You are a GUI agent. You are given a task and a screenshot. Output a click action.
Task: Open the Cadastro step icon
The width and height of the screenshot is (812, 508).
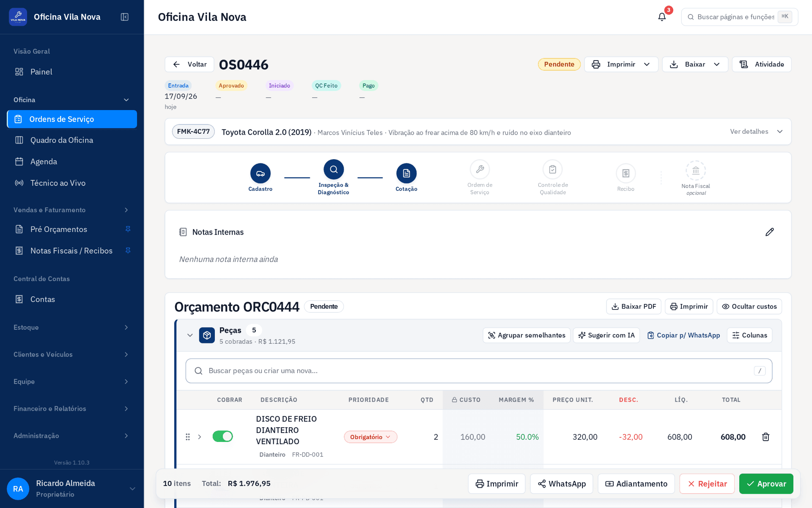(x=261, y=173)
